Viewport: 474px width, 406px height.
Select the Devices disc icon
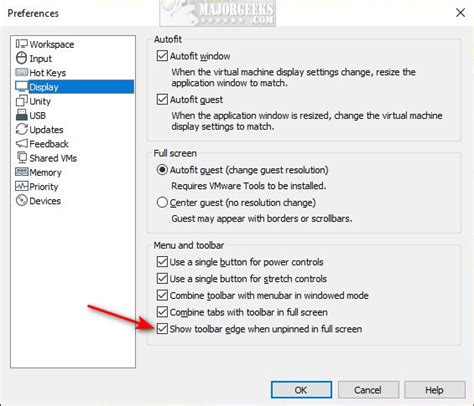(x=22, y=200)
